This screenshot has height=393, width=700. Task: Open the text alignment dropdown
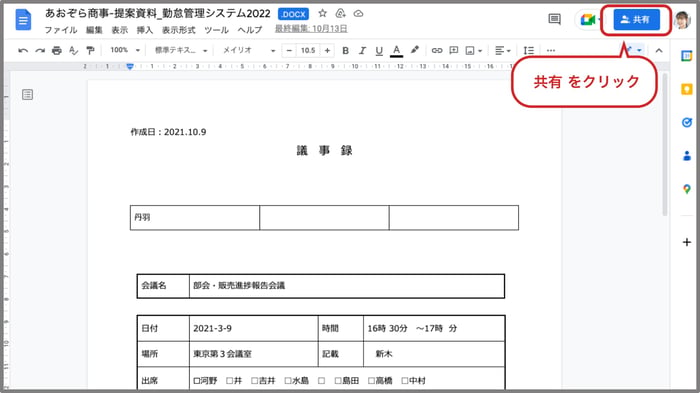pyautogui.click(x=503, y=50)
